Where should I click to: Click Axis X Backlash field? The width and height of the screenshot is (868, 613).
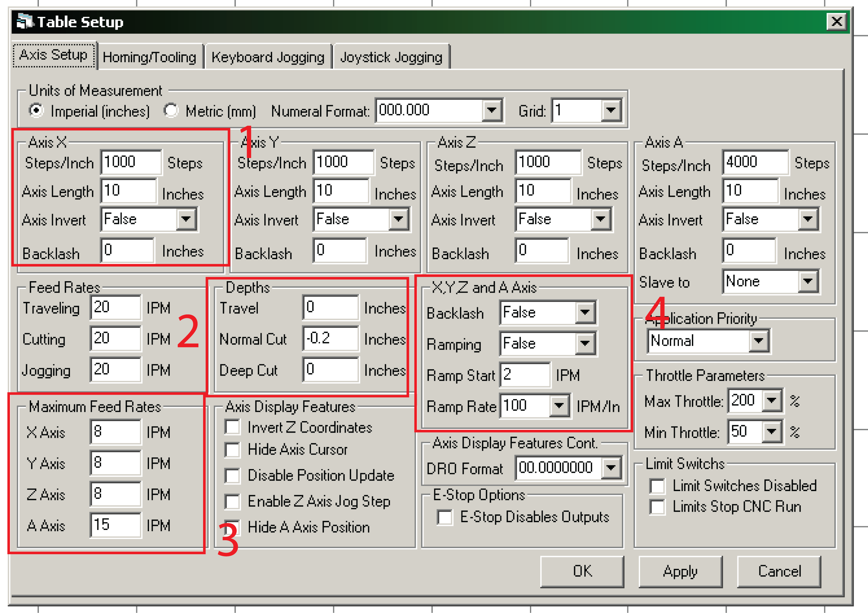click(x=127, y=250)
